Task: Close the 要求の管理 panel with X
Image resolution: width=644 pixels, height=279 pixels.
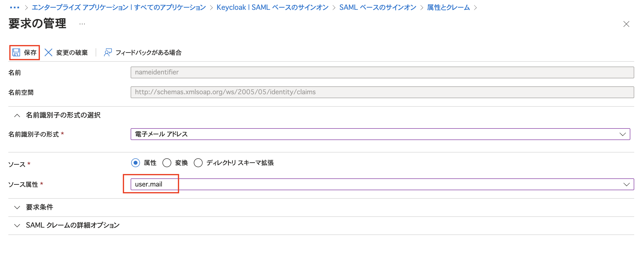Action: coord(626,24)
